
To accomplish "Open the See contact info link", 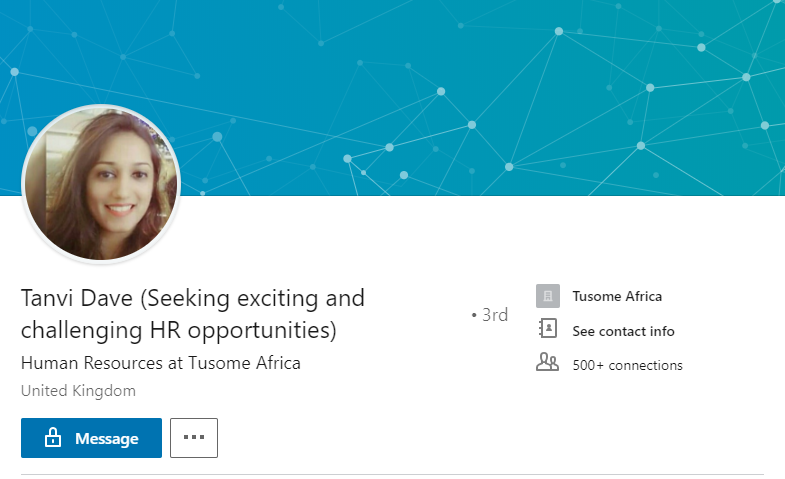I will [x=623, y=331].
